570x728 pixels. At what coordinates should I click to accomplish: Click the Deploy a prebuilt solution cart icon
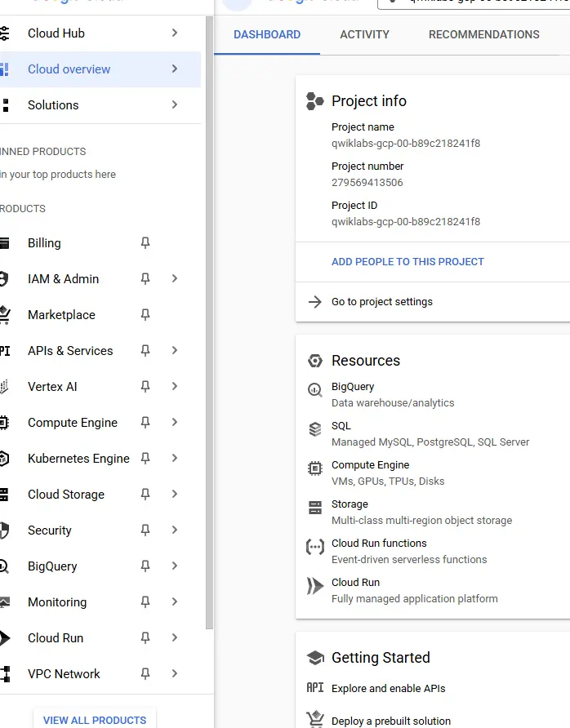(x=315, y=718)
